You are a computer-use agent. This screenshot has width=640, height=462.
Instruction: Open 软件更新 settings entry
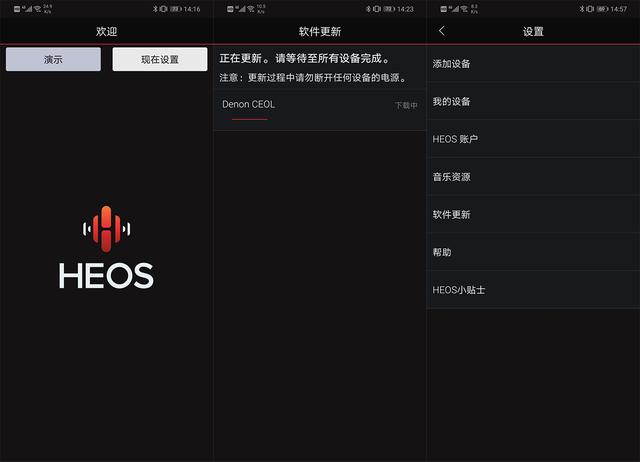click(533, 214)
